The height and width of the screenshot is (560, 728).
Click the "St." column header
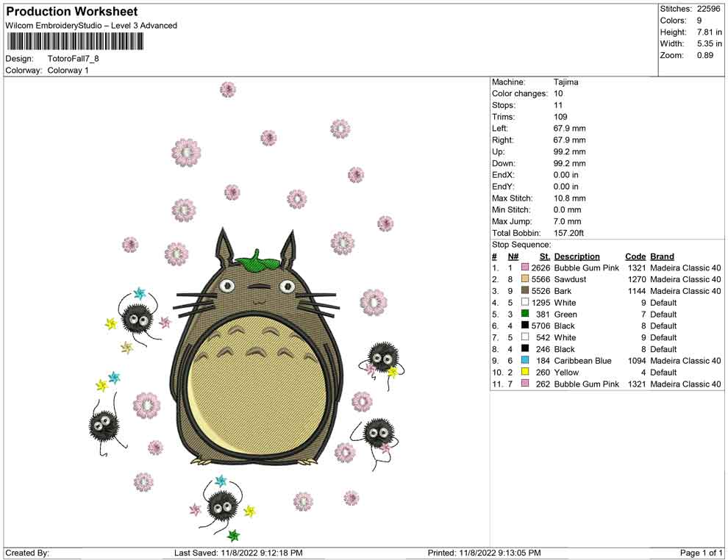click(x=545, y=256)
